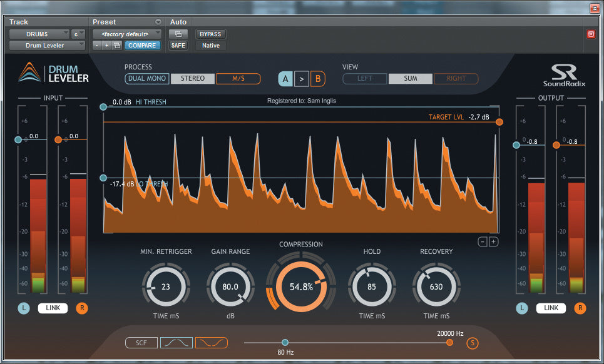Click the TARGET LVL orange handle
The height and width of the screenshot is (364, 604).
coord(499,122)
